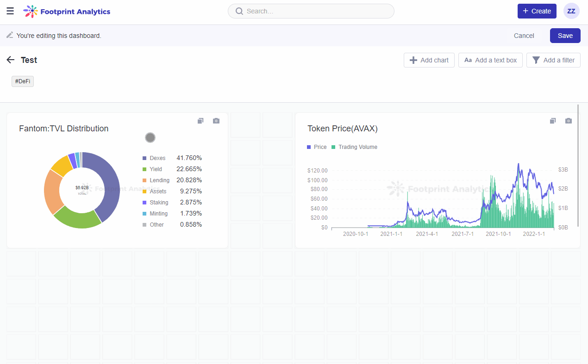Toggle the Other legend entry
The width and height of the screenshot is (588, 364).
(x=153, y=225)
